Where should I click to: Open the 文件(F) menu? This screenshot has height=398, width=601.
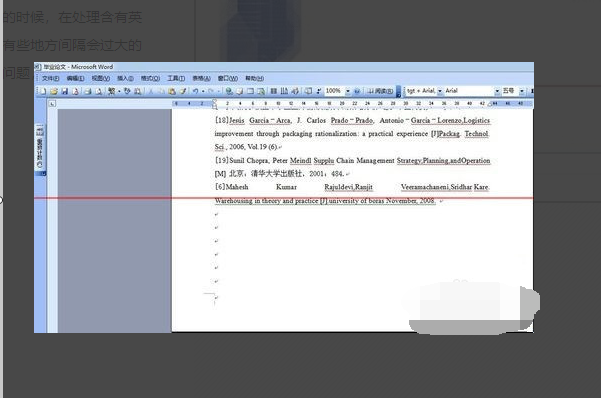(x=50, y=78)
